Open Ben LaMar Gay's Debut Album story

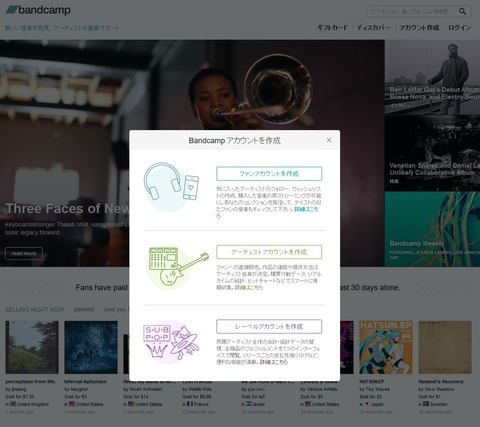(x=434, y=93)
